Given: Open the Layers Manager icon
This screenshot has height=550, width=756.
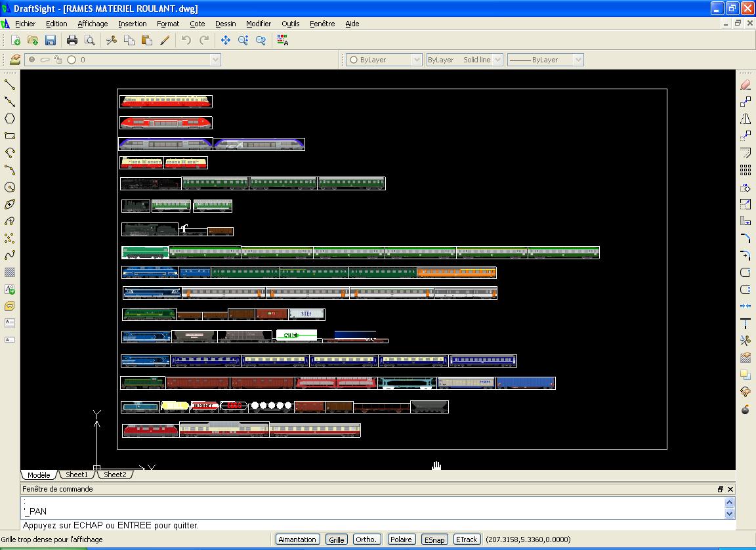Looking at the screenshot, I should pos(15,60).
